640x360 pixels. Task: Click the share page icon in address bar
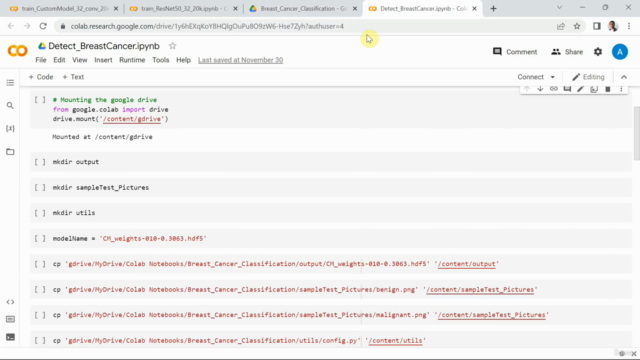(561, 26)
